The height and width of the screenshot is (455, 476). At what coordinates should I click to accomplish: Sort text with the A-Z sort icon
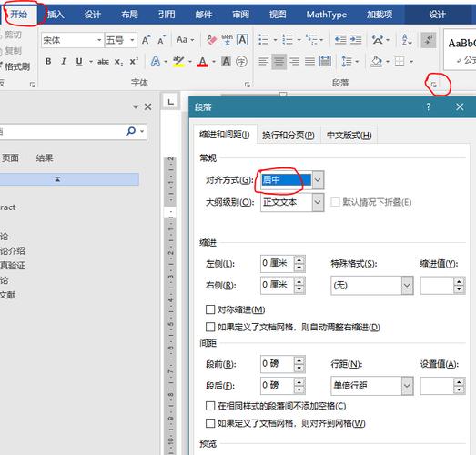pos(407,39)
